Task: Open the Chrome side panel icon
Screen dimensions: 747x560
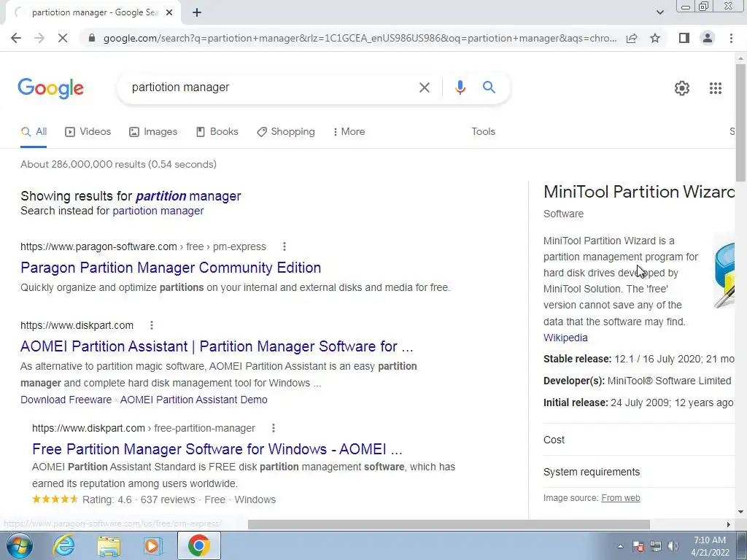Action: pyautogui.click(x=684, y=38)
